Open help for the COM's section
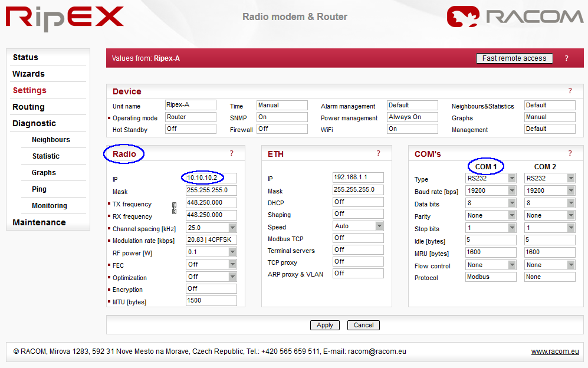Image resolution: width=588 pixels, height=368 pixels. 570,153
